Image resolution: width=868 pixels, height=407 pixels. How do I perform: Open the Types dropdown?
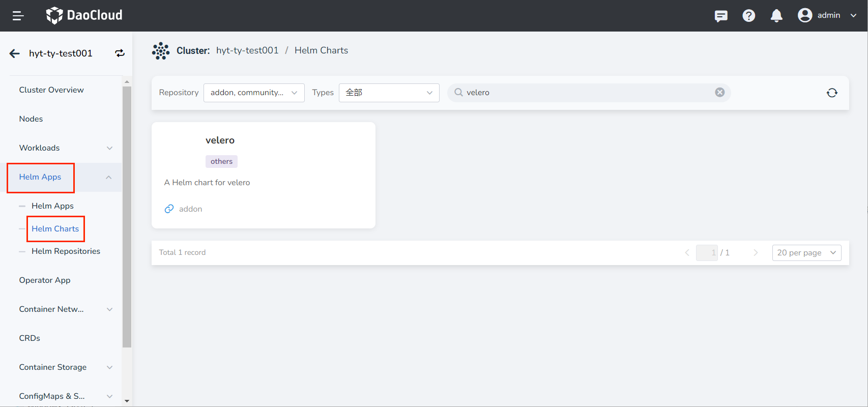click(x=389, y=93)
